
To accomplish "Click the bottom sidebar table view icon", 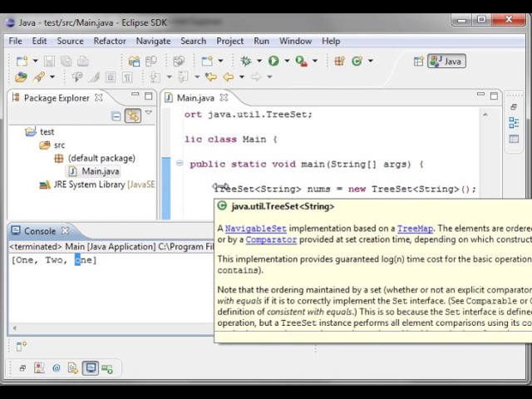I will pyautogui.click(x=514, y=139).
